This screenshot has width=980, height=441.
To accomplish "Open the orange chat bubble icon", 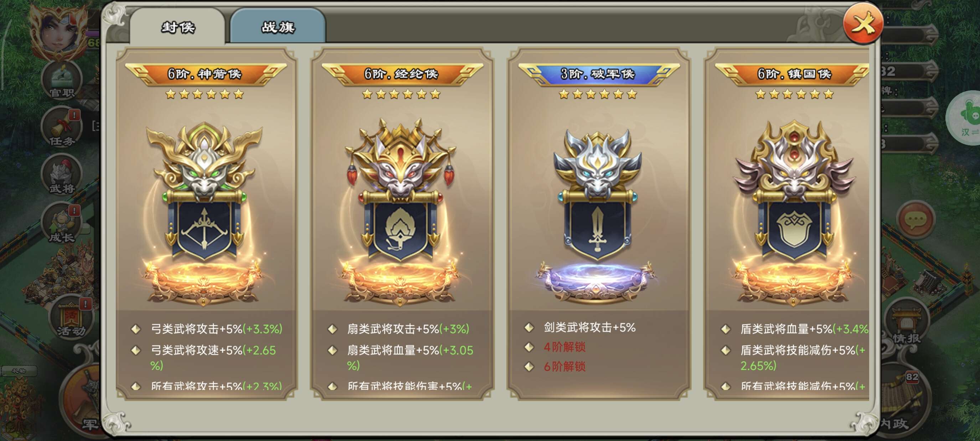I will pyautogui.click(x=915, y=219).
